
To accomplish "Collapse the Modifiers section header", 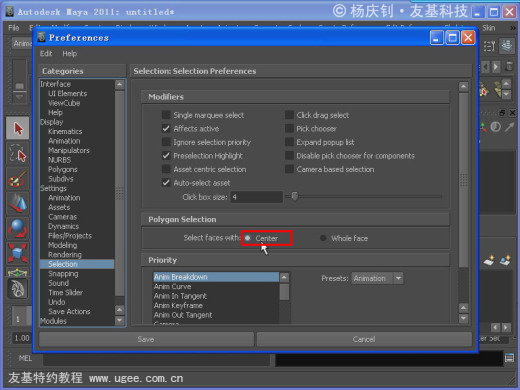I will click(x=295, y=97).
